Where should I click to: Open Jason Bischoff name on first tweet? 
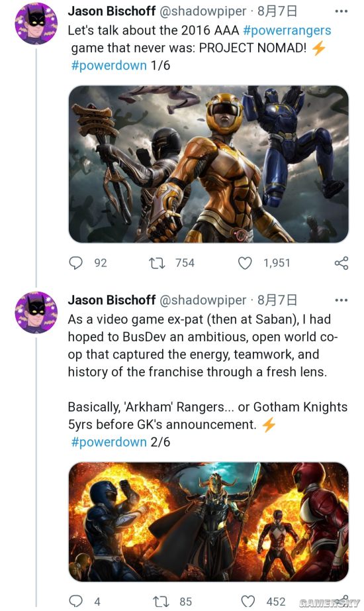112,11
